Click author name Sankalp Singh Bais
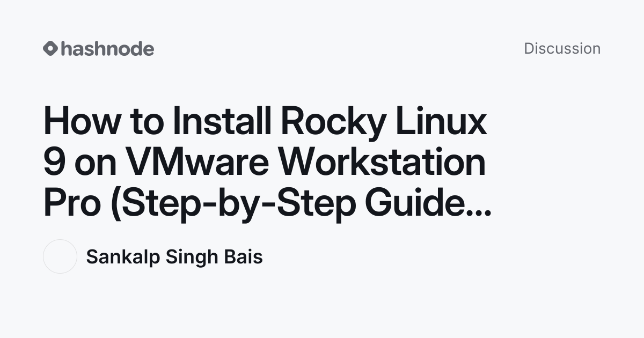The width and height of the screenshot is (644, 338). point(174,257)
